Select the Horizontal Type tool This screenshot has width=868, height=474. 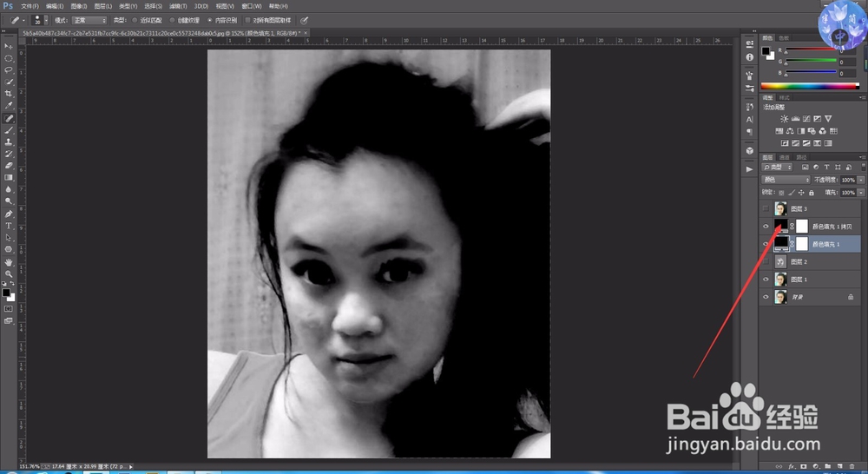9,226
